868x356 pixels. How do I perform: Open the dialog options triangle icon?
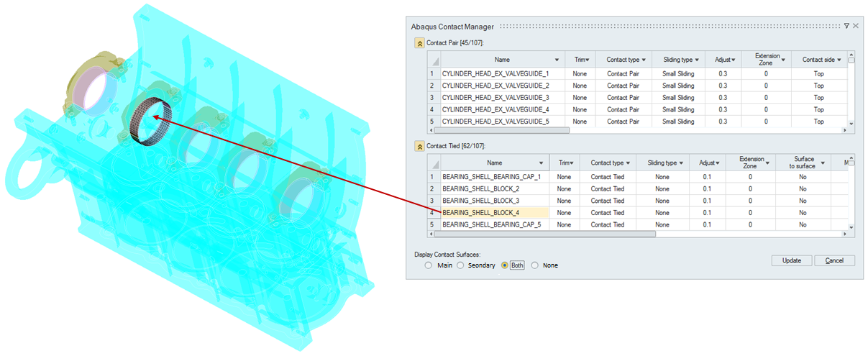pos(846,26)
